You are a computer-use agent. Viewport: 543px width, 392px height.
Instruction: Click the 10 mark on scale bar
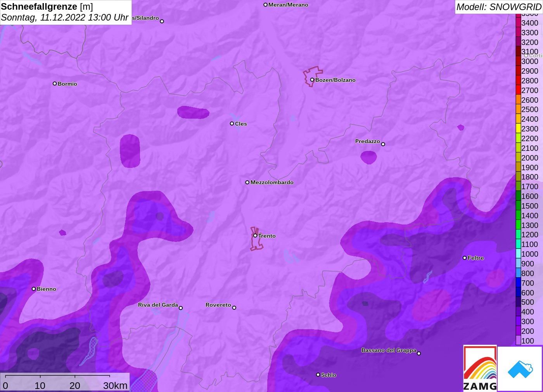click(40, 385)
